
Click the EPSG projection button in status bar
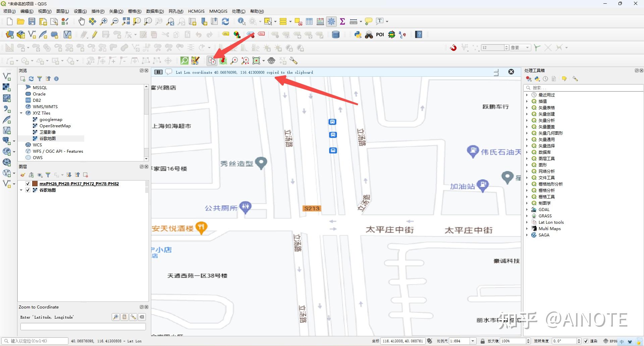[x=610, y=341]
